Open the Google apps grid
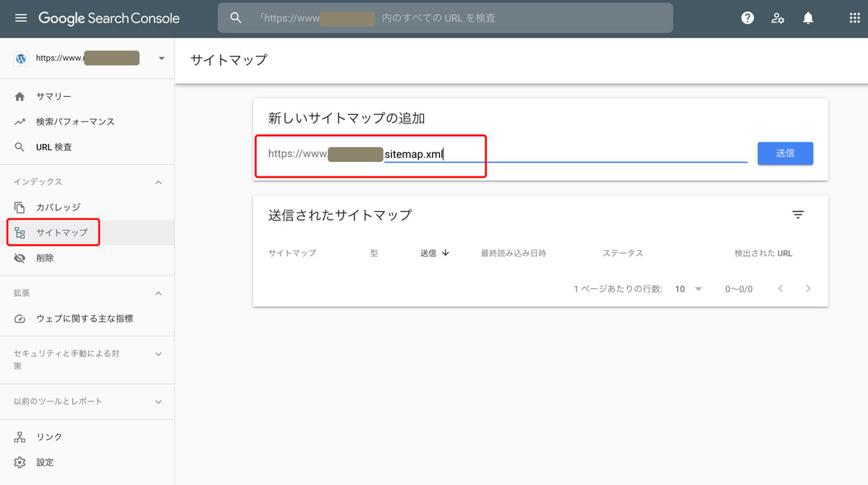Image resolution: width=868 pixels, height=485 pixels. point(854,18)
